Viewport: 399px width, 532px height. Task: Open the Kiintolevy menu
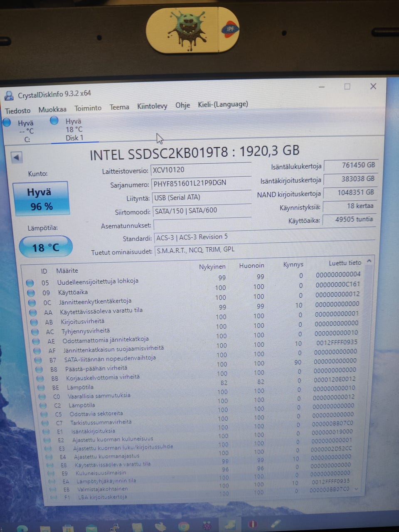[152, 106]
